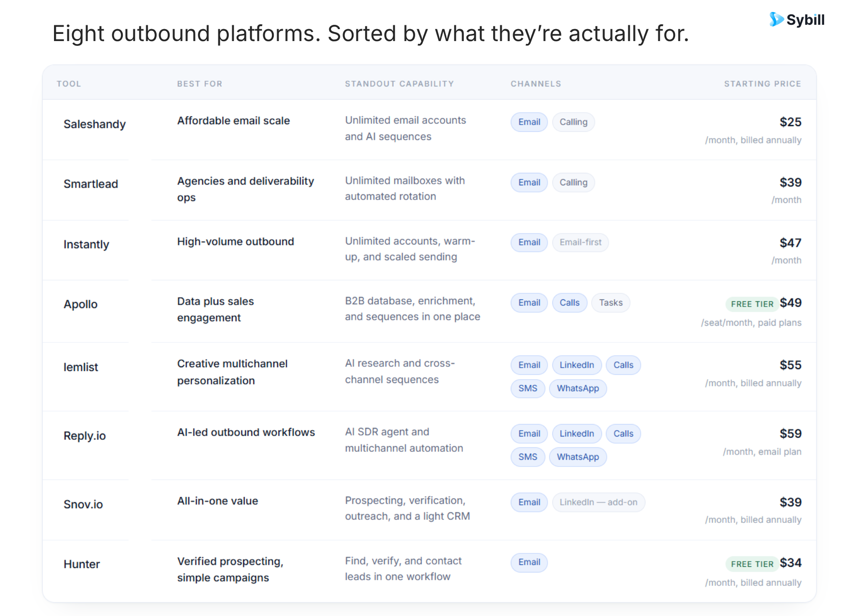Click the TOOL column header
The width and height of the screenshot is (860, 616).
(x=69, y=84)
